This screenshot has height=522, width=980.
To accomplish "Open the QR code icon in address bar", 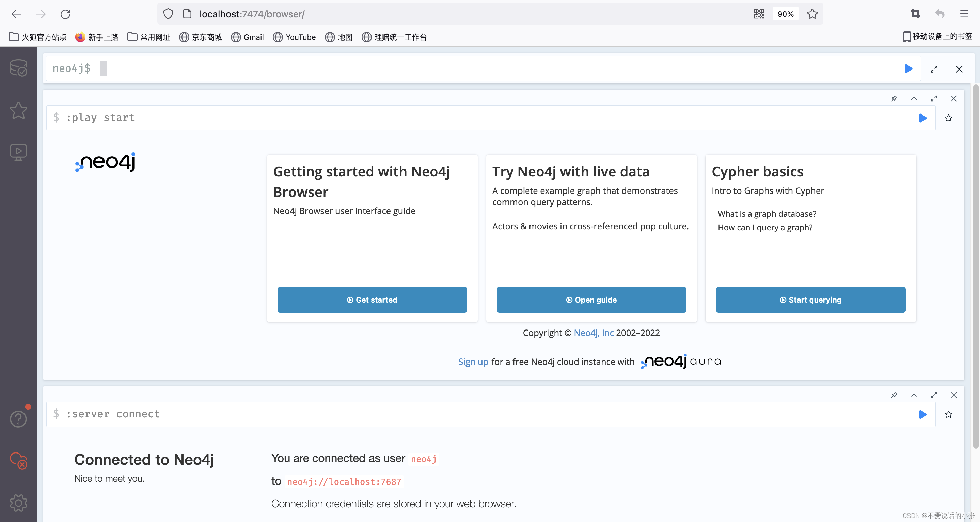I will tap(759, 14).
